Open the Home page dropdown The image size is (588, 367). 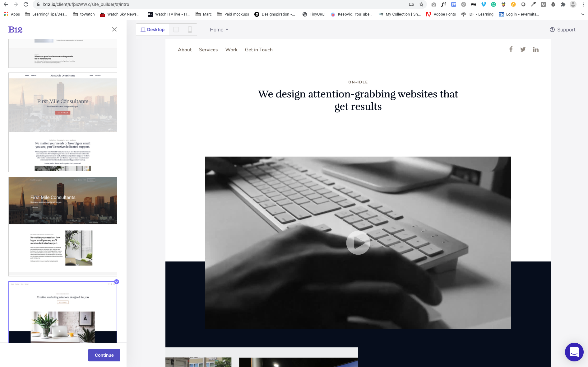(x=219, y=30)
